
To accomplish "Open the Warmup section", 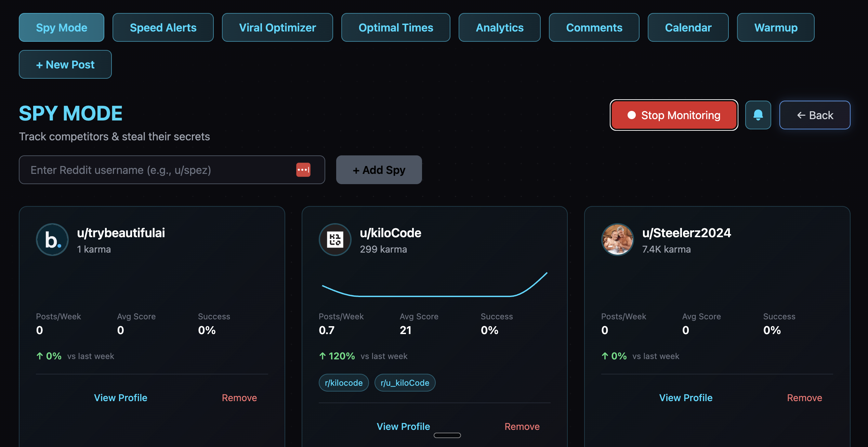I will click(775, 27).
